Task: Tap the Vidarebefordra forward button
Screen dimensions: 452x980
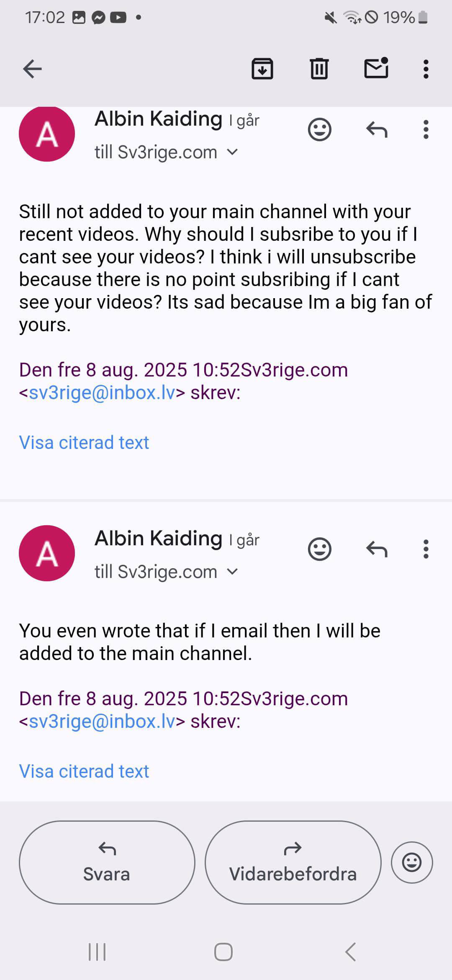Action: pos(293,862)
